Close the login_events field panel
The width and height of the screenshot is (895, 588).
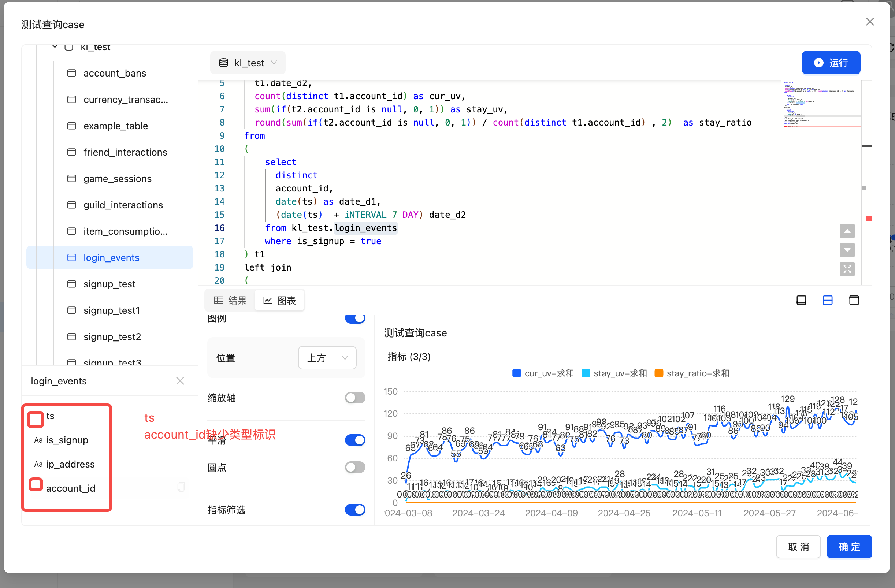coord(180,381)
